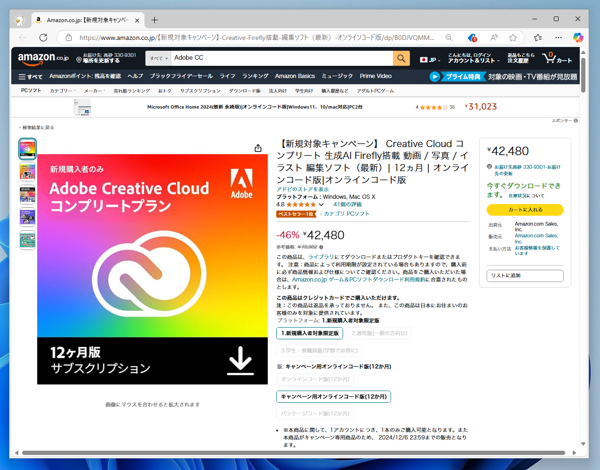This screenshot has height=470, width=600.
Task: Expand the カテゴリー submenu dropdown
Action: point(62,91)
